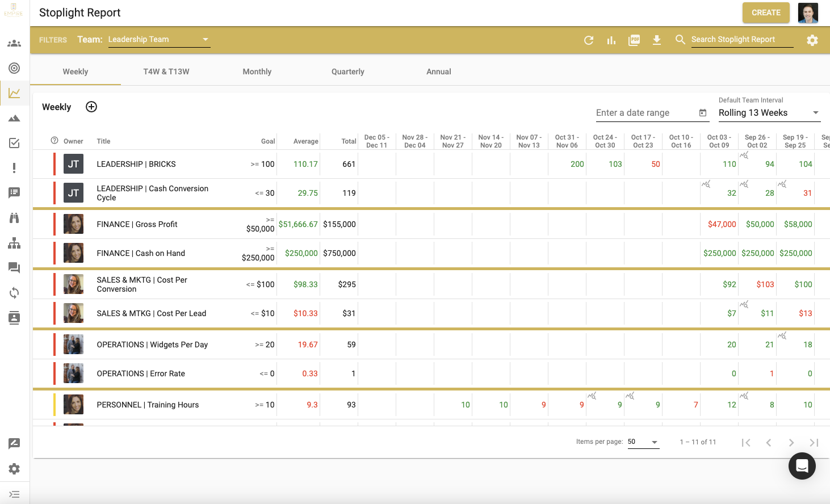Select the binoculars icon in the sidebar
830x504 pixels.
point(14,218)
